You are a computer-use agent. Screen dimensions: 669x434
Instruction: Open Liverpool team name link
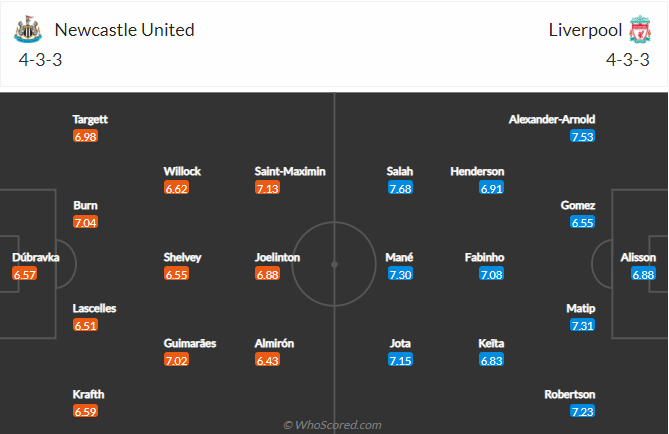pyautogui.click(x=585, y=30)
